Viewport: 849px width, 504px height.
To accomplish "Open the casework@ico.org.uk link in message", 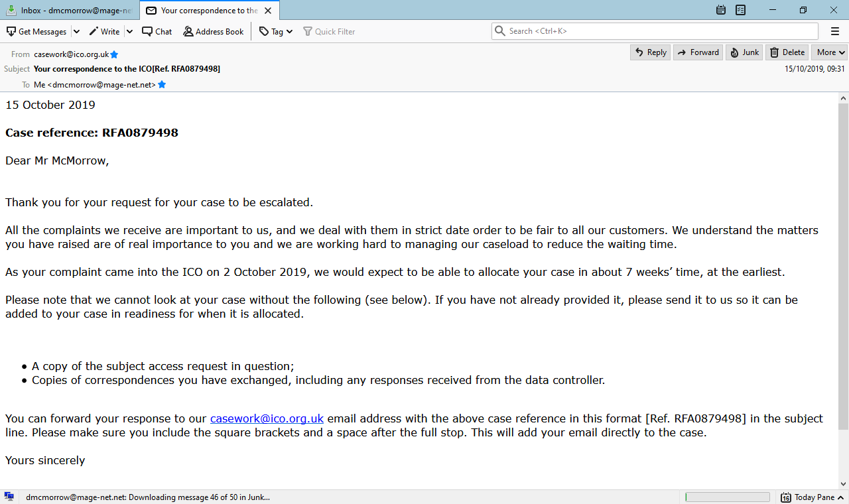I will pos(267,418).
